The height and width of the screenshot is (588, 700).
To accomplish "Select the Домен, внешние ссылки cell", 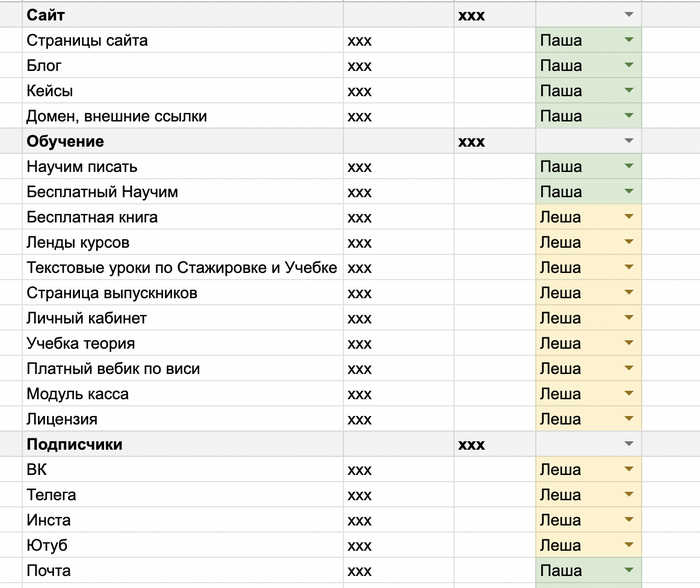I will pyautogui.click(x=180, y=116).
